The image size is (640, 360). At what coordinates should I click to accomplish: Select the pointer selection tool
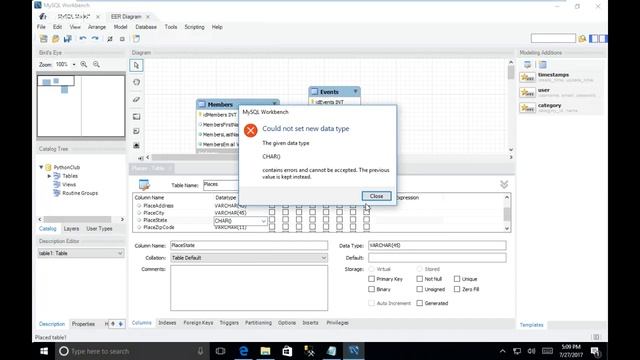[x=136, y=65]
